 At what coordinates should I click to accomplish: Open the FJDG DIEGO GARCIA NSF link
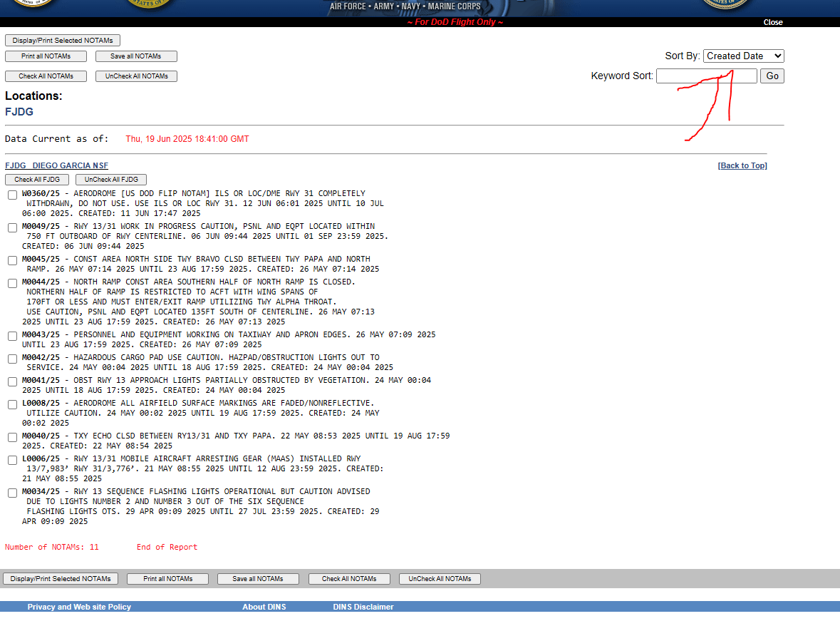point(57,165)
